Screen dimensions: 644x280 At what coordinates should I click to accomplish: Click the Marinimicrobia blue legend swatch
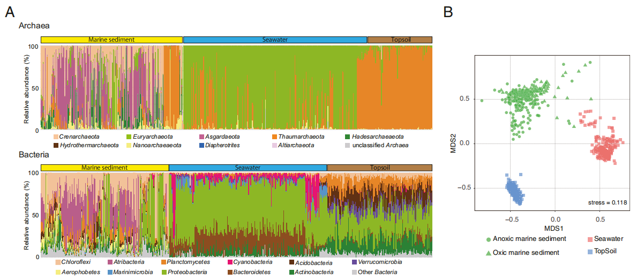[x=110, y=272]
